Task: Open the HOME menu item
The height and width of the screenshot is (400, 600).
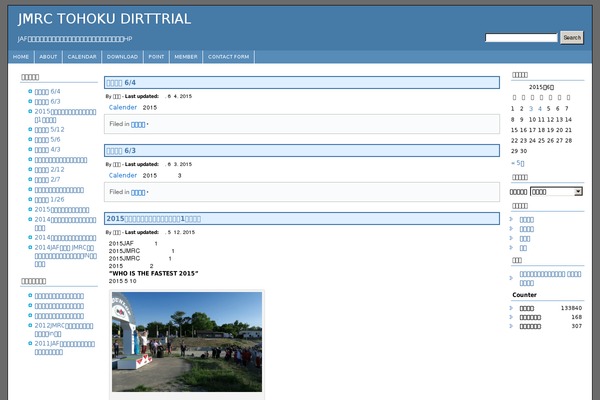Action: (x=21, y=57)
